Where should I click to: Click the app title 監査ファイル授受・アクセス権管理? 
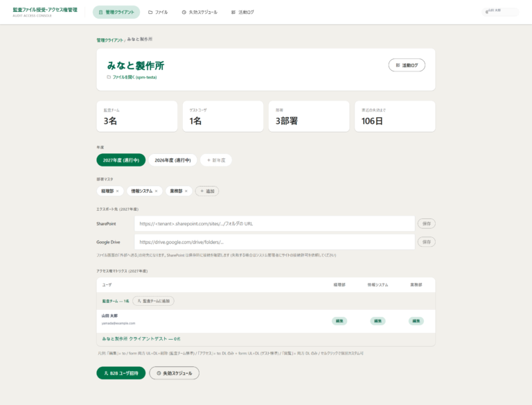pyautogui.click(x=45, y=10)
